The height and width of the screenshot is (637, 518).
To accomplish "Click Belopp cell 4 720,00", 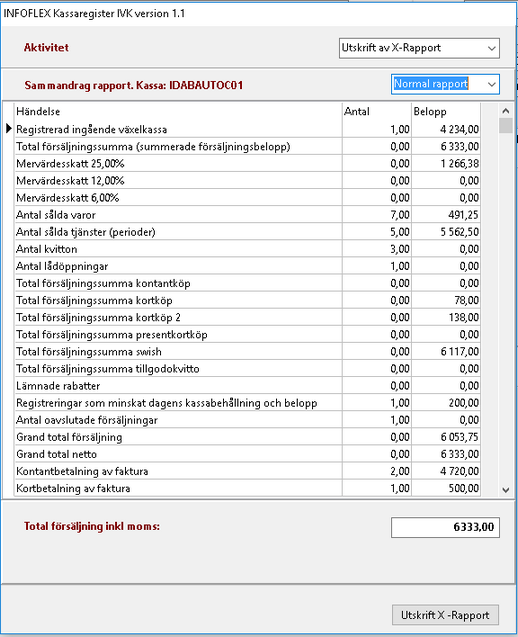I will coord(446,471).
